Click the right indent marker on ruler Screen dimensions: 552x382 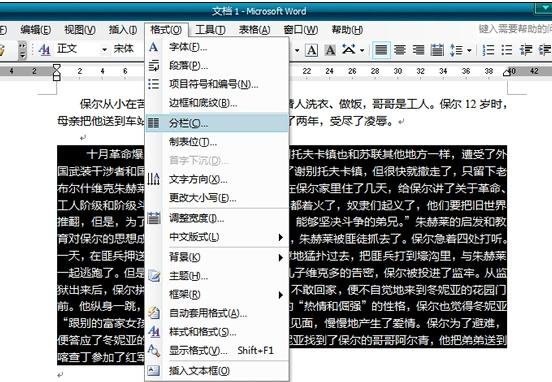507,73
